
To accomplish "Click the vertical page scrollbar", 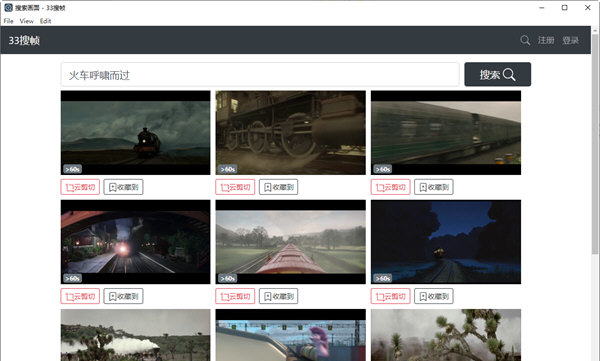I will coord(595,144).
